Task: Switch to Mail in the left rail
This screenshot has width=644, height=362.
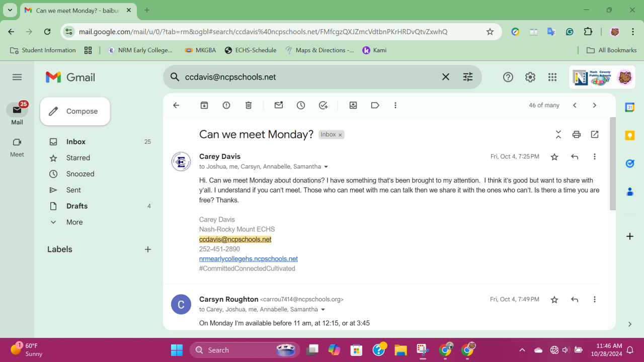Action: coord(17,114)
